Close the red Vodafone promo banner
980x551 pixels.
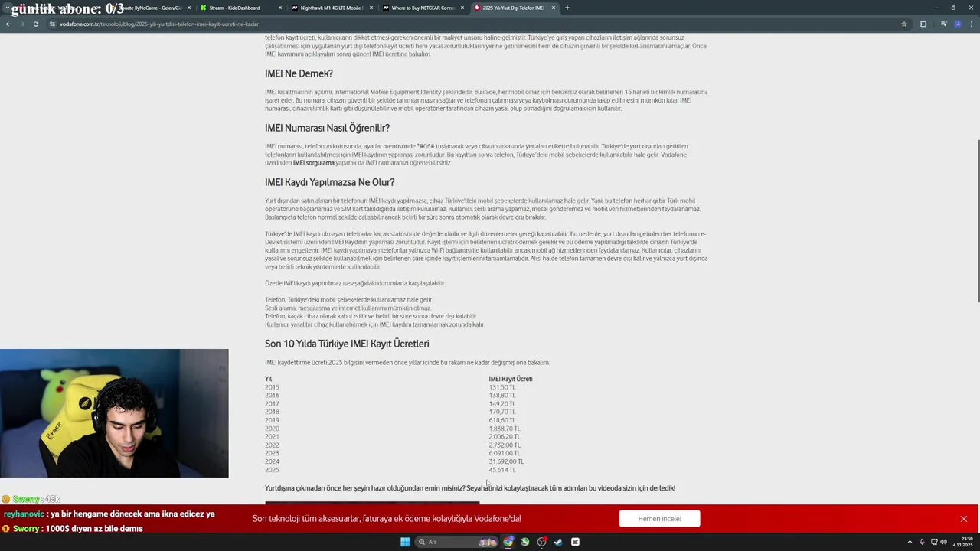(964, 519)
